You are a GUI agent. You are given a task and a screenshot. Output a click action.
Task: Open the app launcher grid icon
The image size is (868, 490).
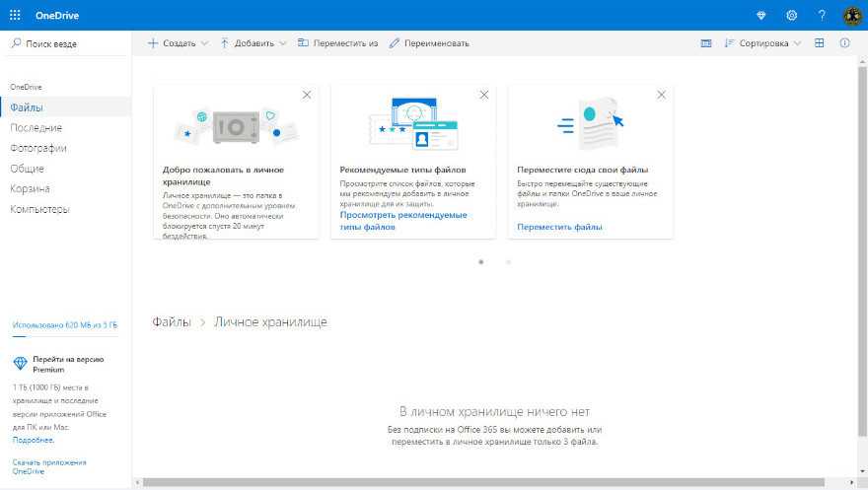pyautogui.click(x=15, y=15)
